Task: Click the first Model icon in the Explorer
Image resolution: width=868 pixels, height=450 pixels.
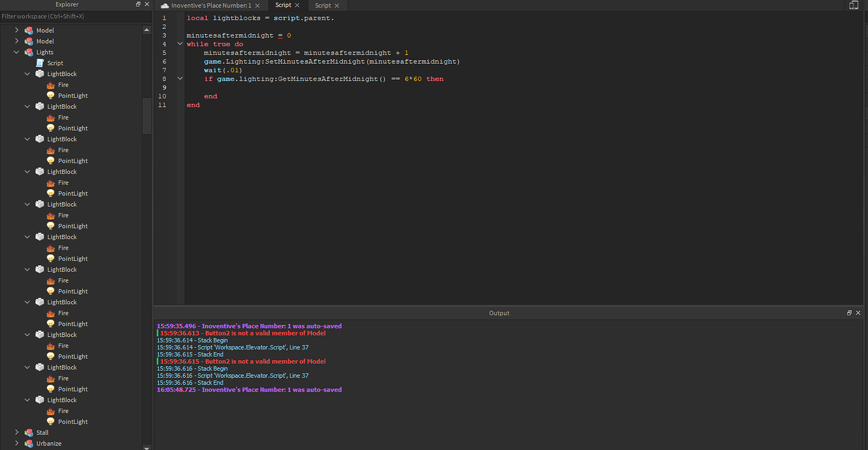Action: tap(28, 30)
